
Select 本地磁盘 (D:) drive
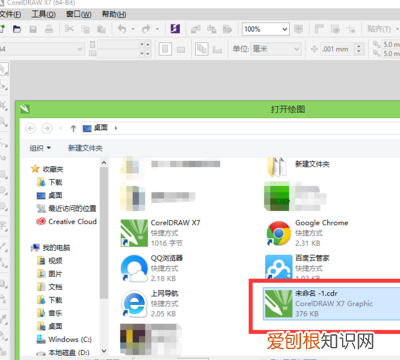63,352
